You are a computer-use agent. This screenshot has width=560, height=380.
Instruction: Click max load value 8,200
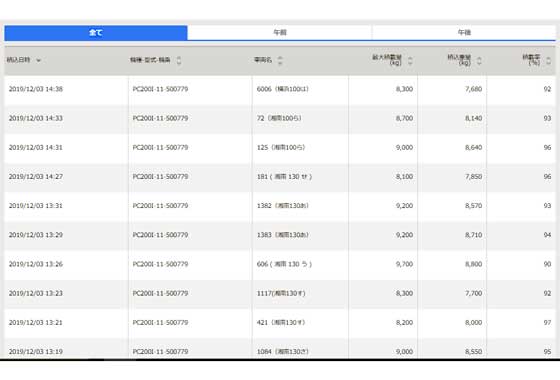click(x=404, y=322)
